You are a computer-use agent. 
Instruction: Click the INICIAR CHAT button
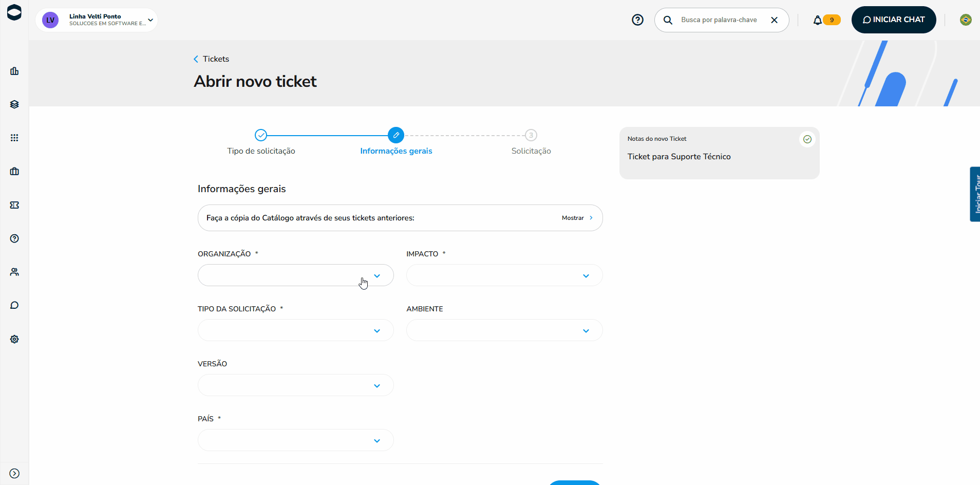(x=894, y=20)
